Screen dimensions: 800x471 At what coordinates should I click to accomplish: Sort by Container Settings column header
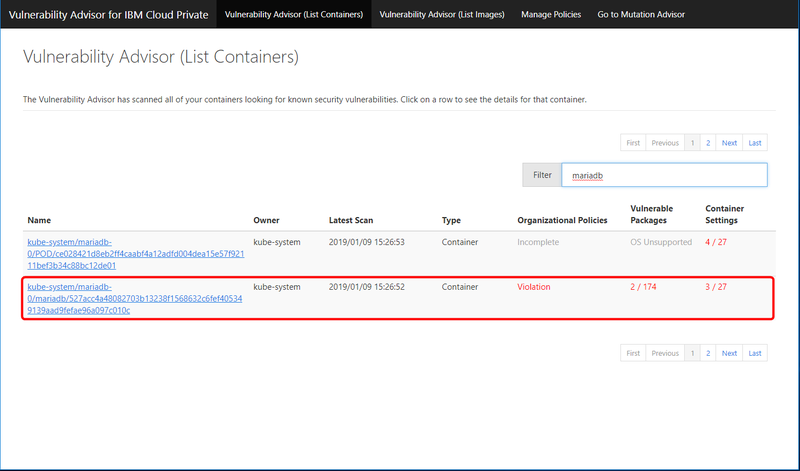click(724, 214)
